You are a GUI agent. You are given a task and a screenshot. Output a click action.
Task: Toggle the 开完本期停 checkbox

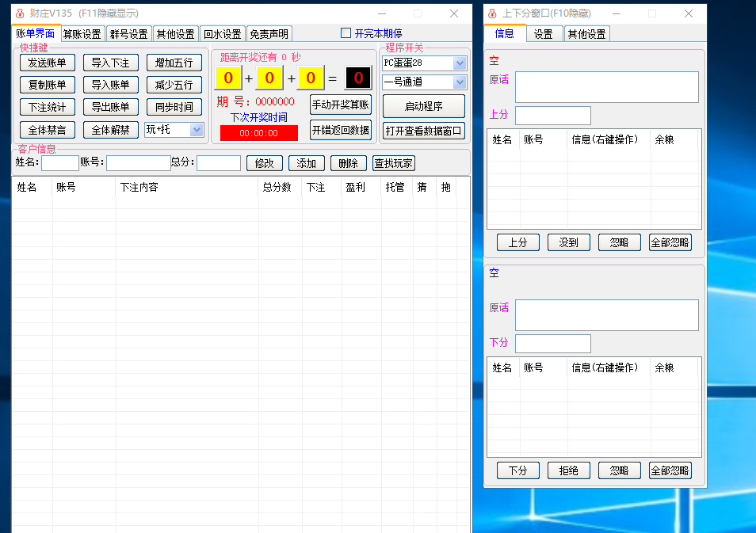pyautogui.click(x=346, y=33)
